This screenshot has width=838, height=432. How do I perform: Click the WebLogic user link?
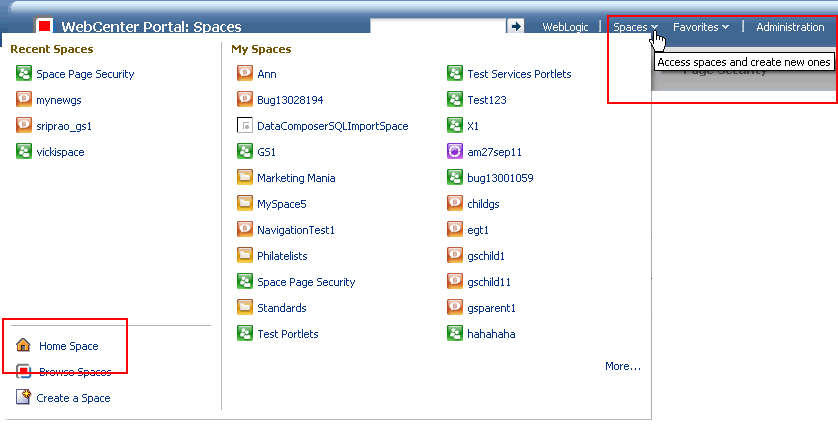(x=565, y=27)
